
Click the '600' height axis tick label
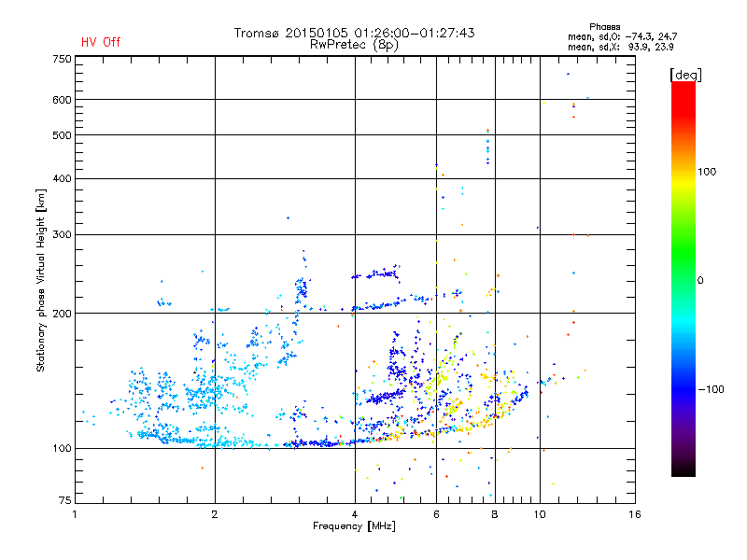(x=62, y=100)
